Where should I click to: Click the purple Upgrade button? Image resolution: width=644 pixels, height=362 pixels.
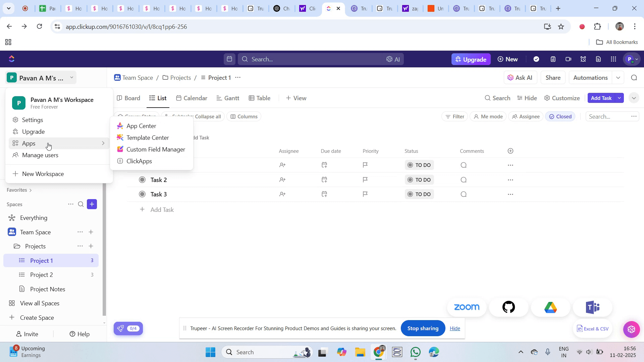(x=471, y=59)
